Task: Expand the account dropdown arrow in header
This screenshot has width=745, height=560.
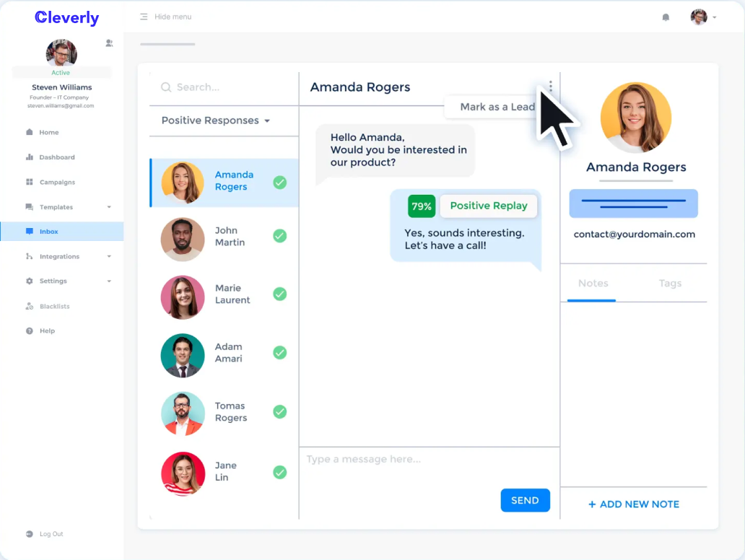Action: [x=714, y=17]
